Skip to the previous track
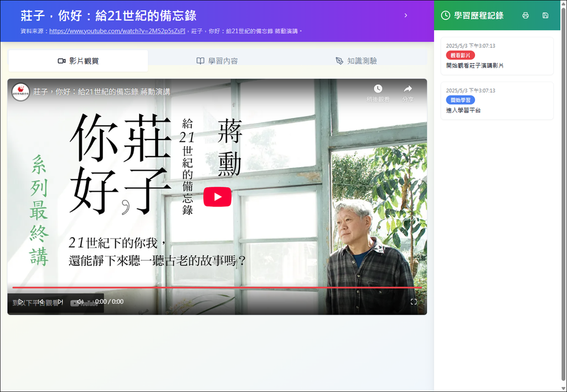The height and width of the screenshot is (392, 567). 40,302
